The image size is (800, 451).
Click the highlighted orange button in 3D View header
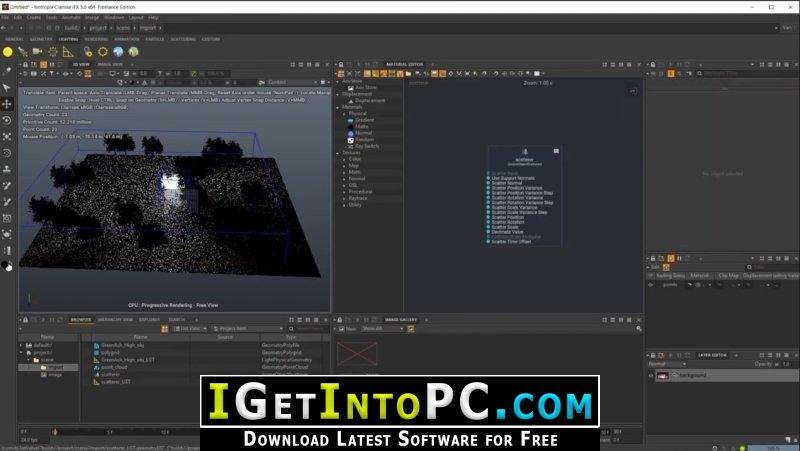coord(43,65)
